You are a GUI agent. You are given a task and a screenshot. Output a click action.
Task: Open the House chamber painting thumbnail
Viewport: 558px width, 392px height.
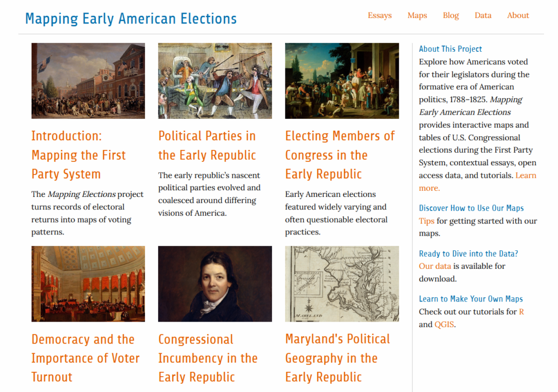pos(88,284)
